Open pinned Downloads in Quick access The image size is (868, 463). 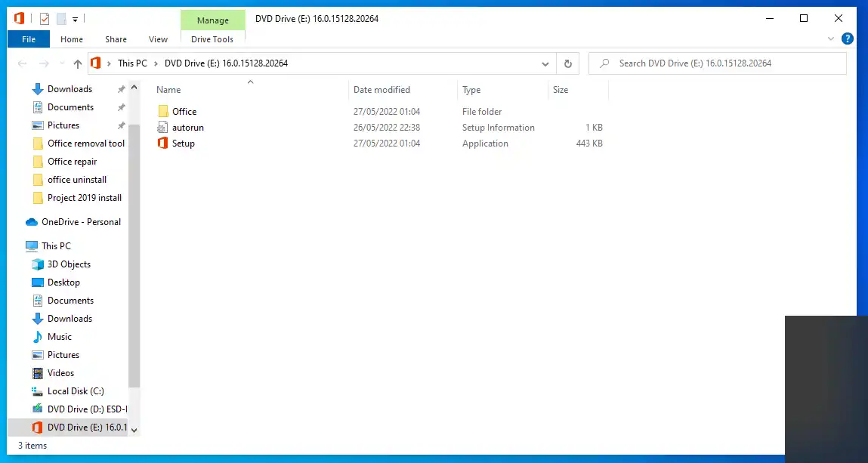pos(70,89)
